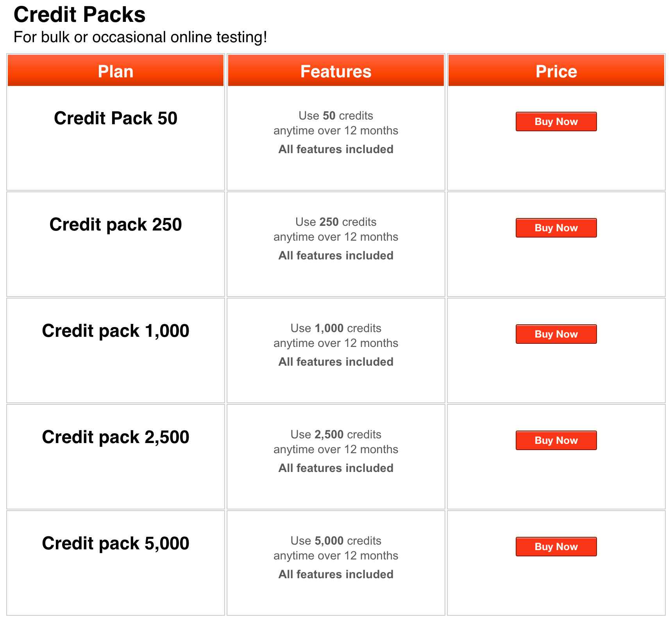The image size is (672, 622).
Task: Click the bulk or occasional testing subtitle
Action: (140, 37)
